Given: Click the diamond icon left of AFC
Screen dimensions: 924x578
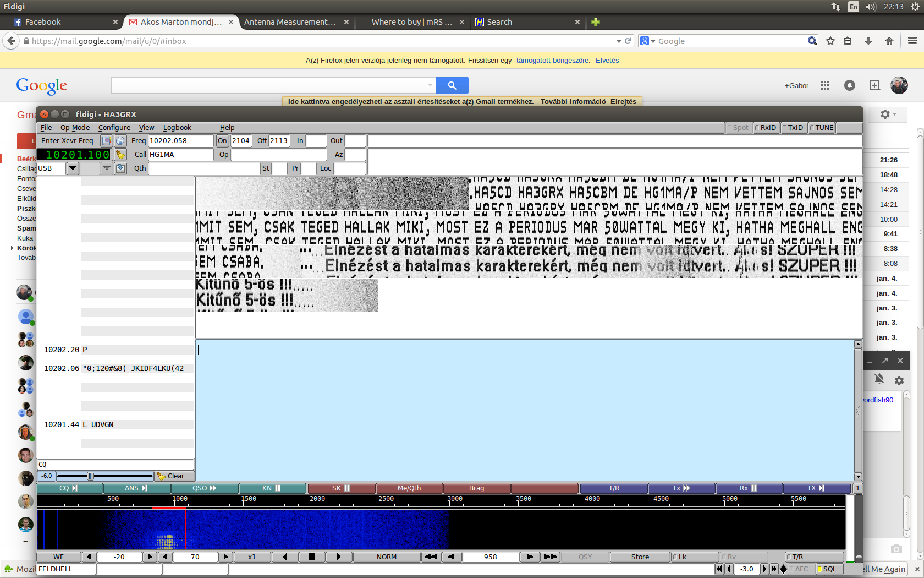Looking at the screenshot, I should coord(784,569).
